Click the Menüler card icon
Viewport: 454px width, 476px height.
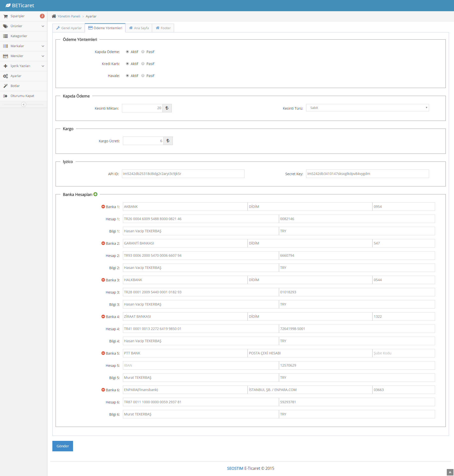[5, 56]
